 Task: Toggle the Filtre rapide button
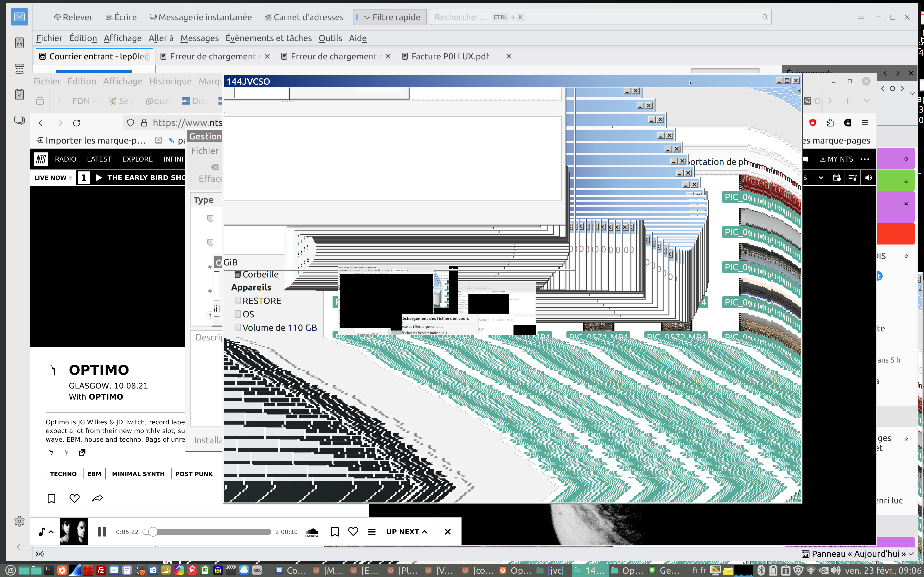pyautogui.click(x=390, y=17)
